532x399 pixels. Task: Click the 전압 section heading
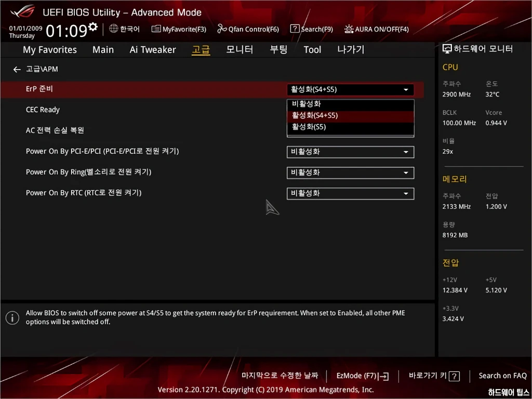point(450,262)
